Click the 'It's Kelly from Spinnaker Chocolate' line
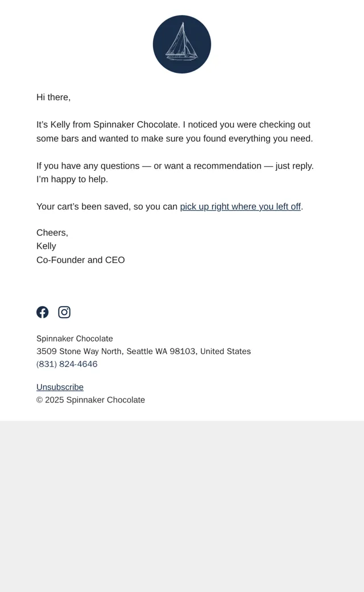Image resolution: width=364 pixels, height=592 pixels. coord(173,125)
